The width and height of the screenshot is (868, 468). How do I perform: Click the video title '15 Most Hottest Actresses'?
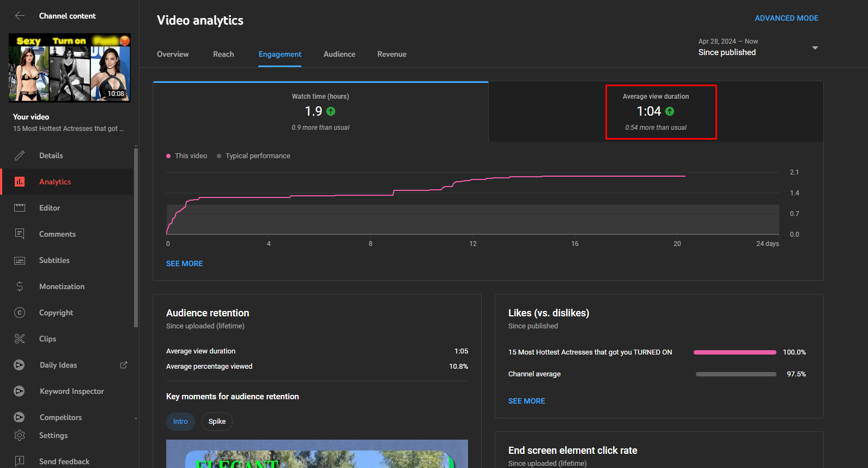coord(68,129)
